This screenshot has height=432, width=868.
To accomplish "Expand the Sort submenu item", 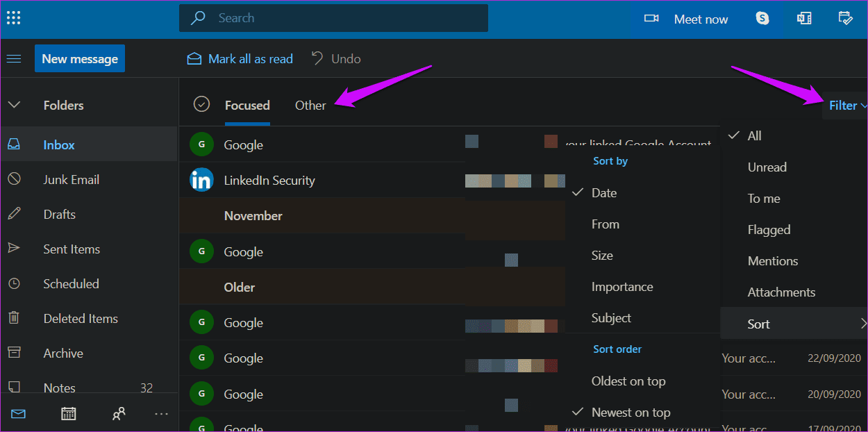I will point(794,324).
